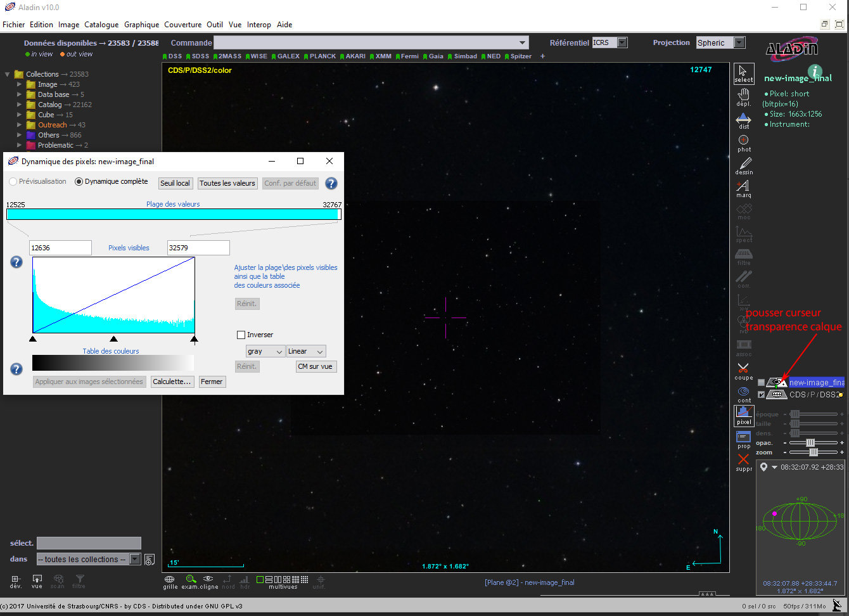Pick the 'phot' photometry tool
The image size is (849, 616).
[x=743, y=143]
